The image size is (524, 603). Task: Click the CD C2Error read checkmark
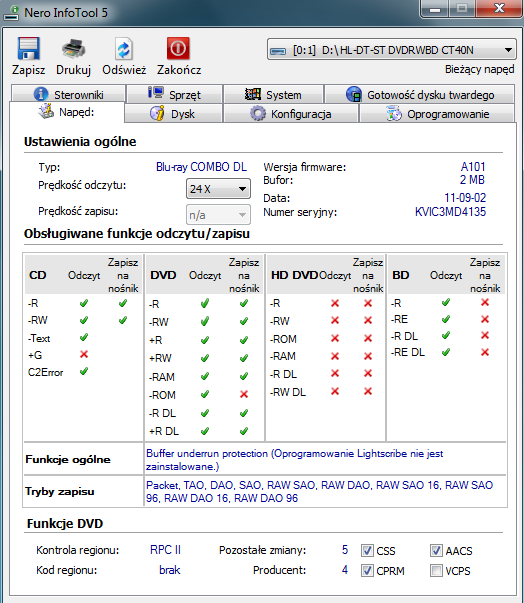[84, 371]
